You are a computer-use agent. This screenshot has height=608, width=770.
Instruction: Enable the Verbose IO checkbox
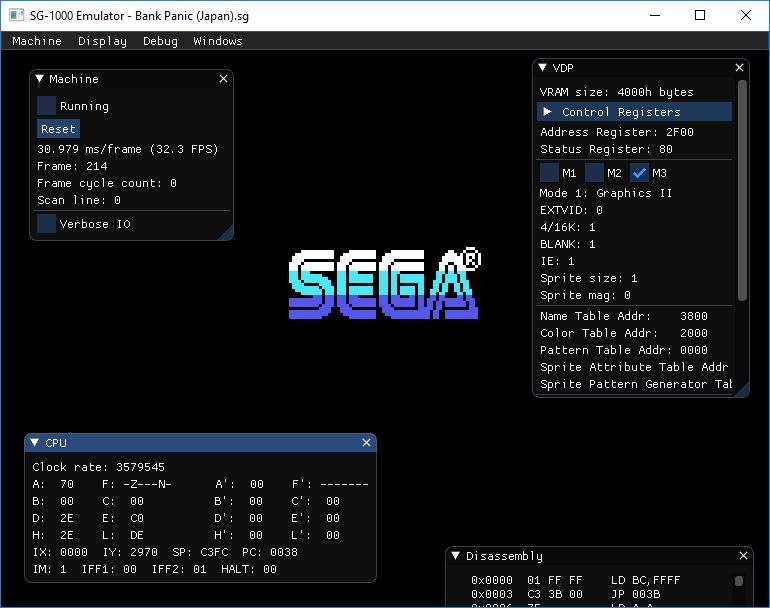(47, 224)
